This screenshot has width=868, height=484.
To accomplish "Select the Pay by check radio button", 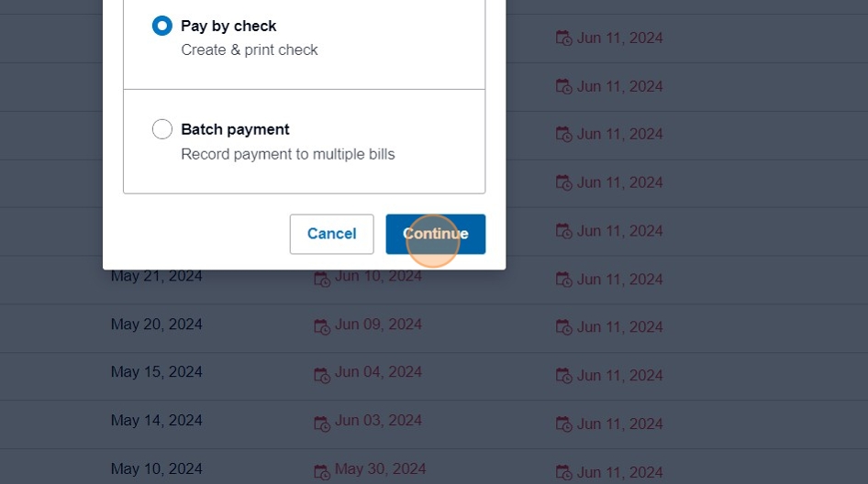I will point(162,27).
